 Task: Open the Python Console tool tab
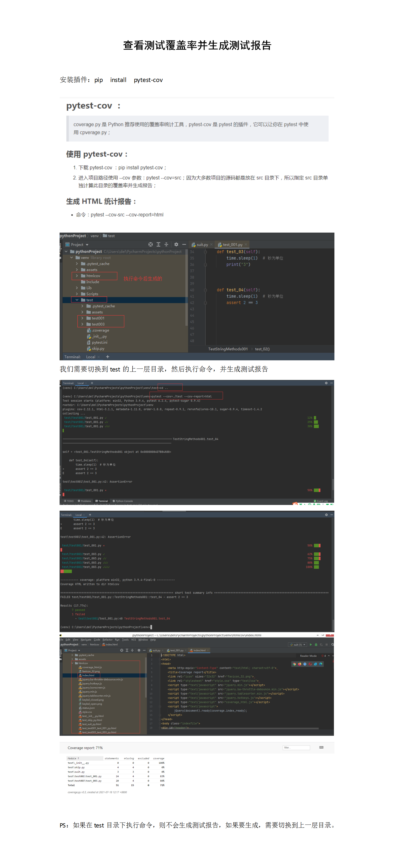pyautogui.click(x=123, y=501)
